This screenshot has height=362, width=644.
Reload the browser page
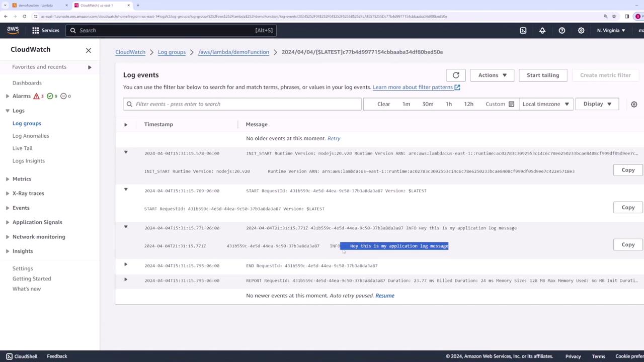tap(24, 16)
